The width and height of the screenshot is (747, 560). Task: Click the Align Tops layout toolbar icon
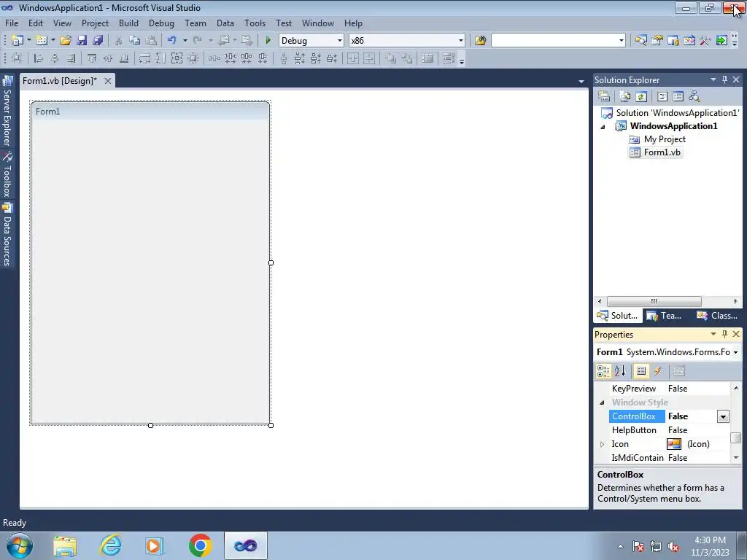[91, 58]
